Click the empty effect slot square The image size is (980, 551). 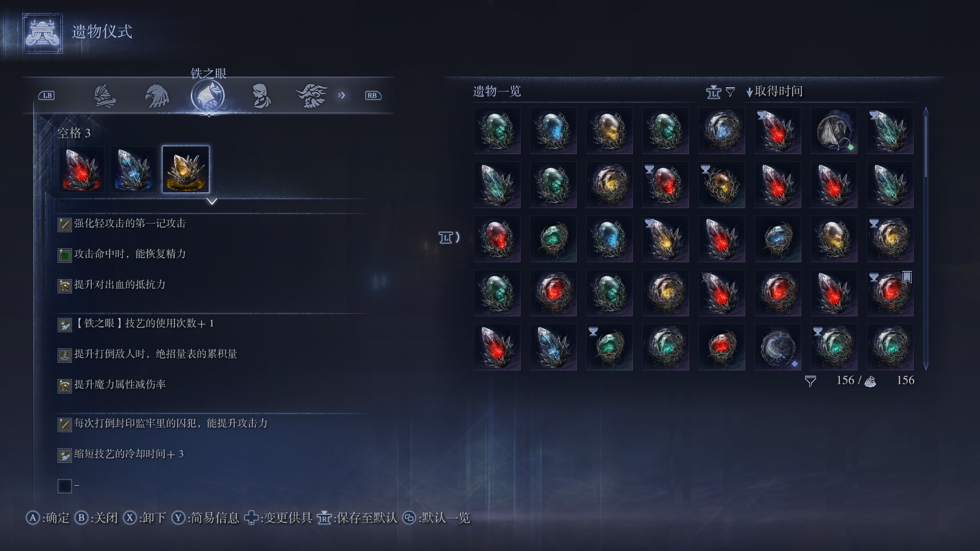pos(65,486)
